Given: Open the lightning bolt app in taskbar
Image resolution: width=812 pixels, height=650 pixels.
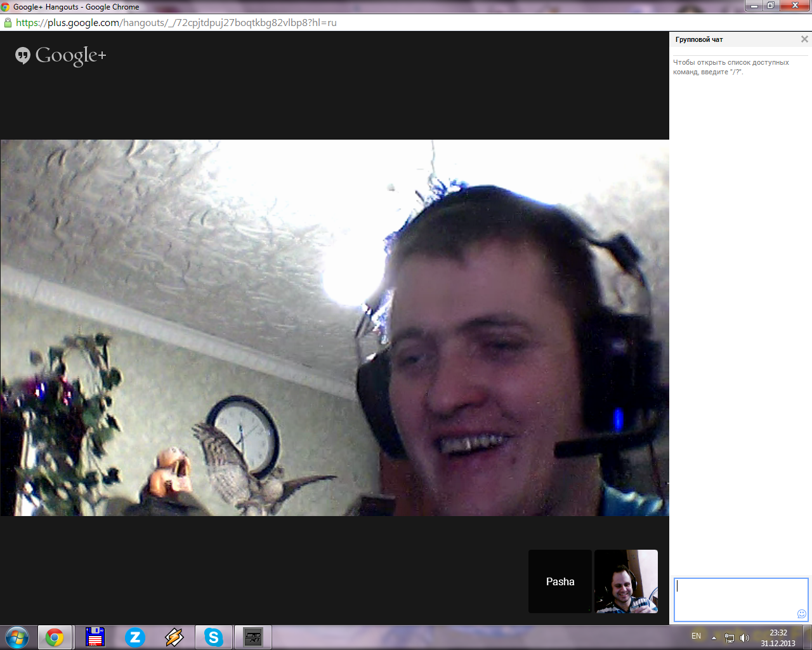Looking at the screenshot, I should pyautogui.click(x=174, y=637).
